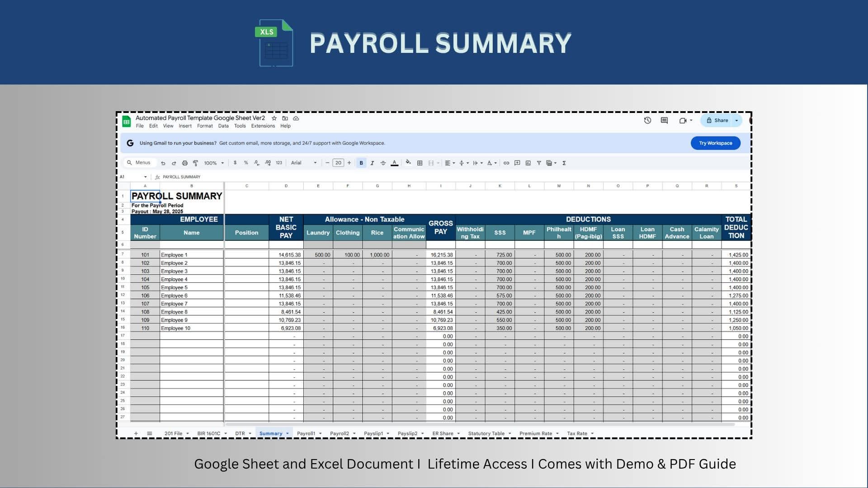Star the document title
The height and width of the screenshot is (488, 868).
click(x=274, y=118)
